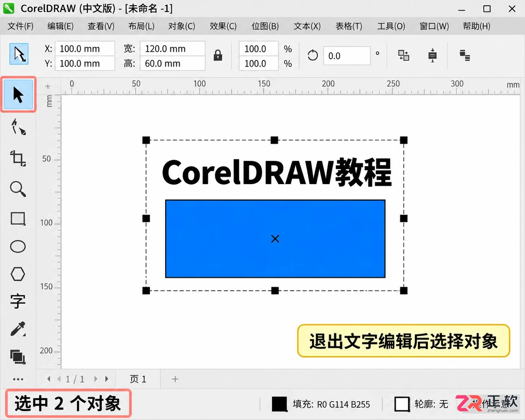Screen dimensions: 525x420
Task: Click the center alignment icon in the property bar
Action: [433, 55]
